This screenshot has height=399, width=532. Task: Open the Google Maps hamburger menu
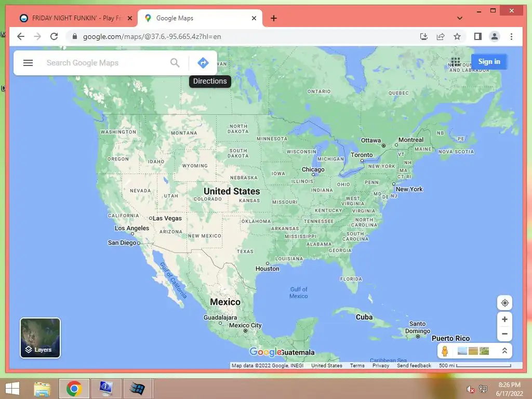(x=28, y=63)
